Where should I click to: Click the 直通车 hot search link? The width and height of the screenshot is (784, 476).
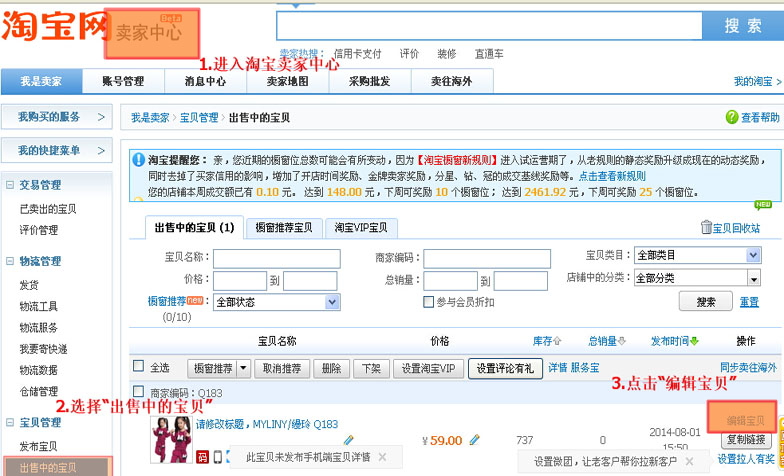(488, 54)
